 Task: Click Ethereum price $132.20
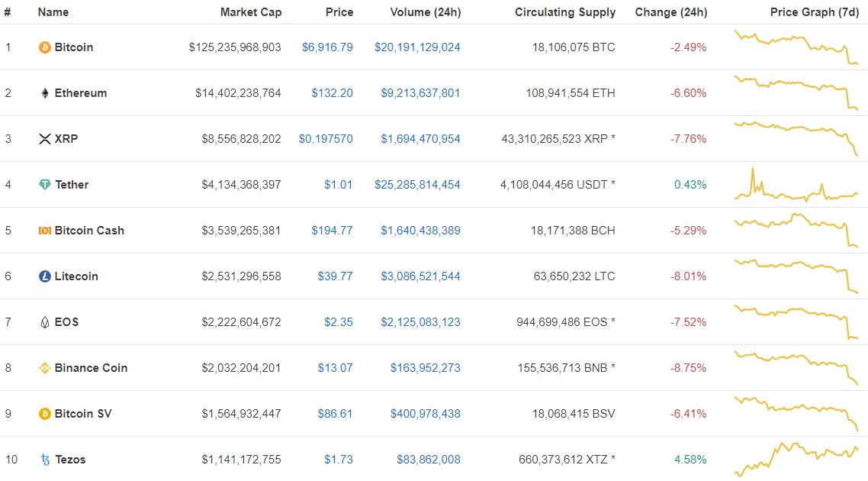tap(332, 93)
